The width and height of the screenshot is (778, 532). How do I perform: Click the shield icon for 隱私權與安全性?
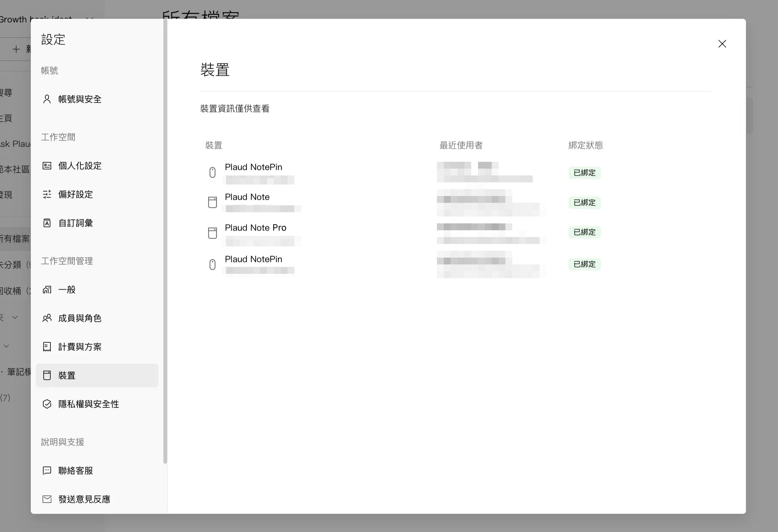(47, 404)
